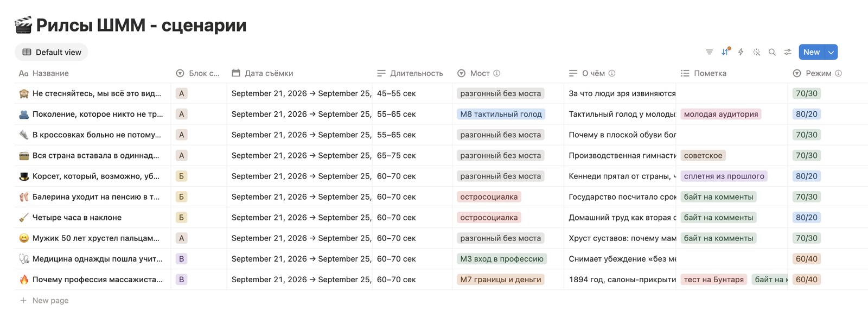Open search using the magnifier icon

772,52
